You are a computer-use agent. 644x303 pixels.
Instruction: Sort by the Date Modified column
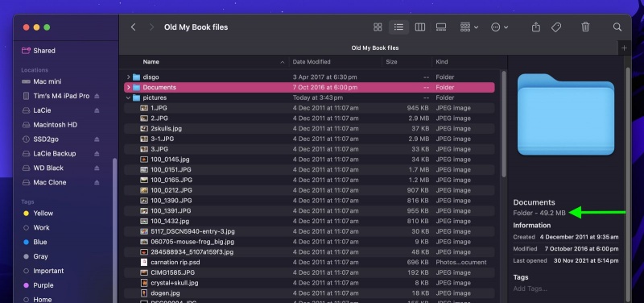312,62
